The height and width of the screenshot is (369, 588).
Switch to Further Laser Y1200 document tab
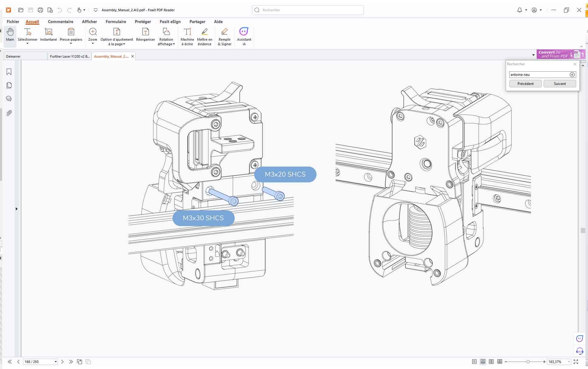point(70,56)
